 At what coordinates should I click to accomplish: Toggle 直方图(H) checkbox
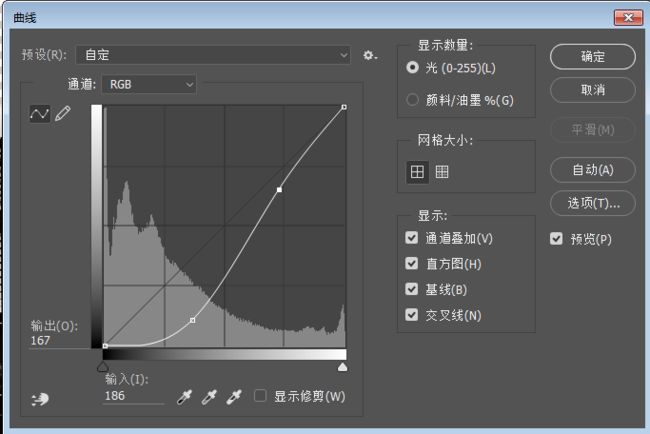click(412, 264)
